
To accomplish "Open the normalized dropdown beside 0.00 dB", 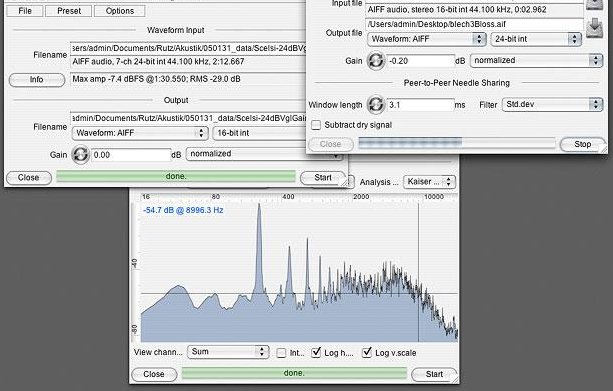I will 264,154.
